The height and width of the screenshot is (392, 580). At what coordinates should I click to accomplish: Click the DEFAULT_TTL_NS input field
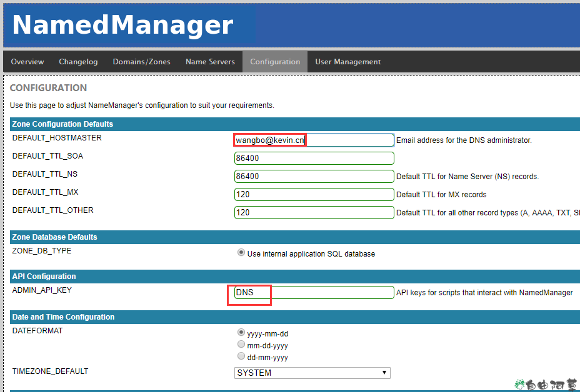314,176
